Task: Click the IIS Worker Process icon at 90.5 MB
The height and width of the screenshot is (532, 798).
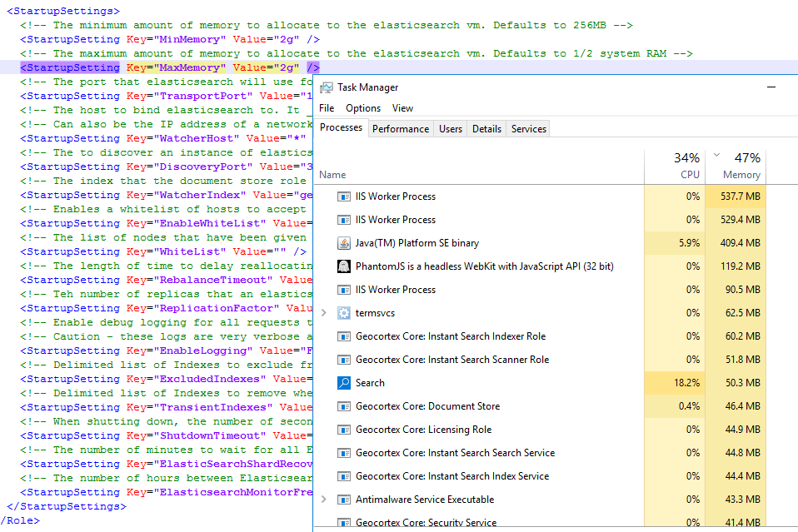Action: [x=344, y=290]
